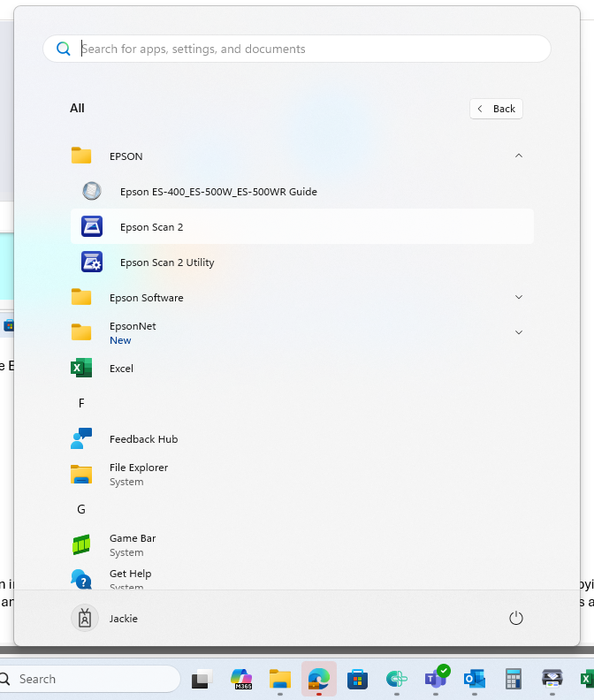Open Task View on the taskbar

pos(202,679)
